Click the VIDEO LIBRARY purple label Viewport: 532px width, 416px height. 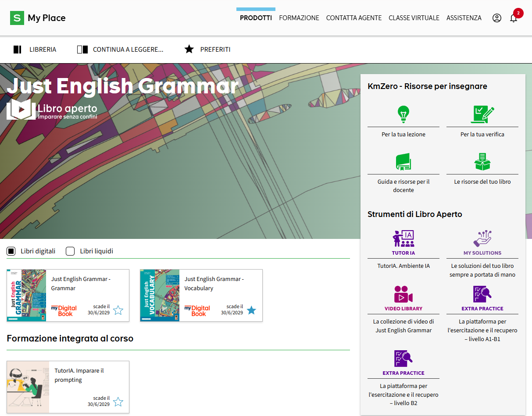pos(403,309)
